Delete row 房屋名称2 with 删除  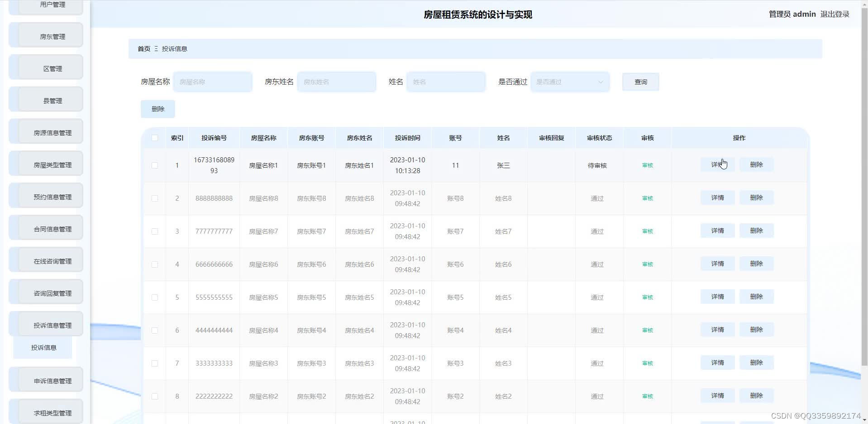(x=756, y=396)
